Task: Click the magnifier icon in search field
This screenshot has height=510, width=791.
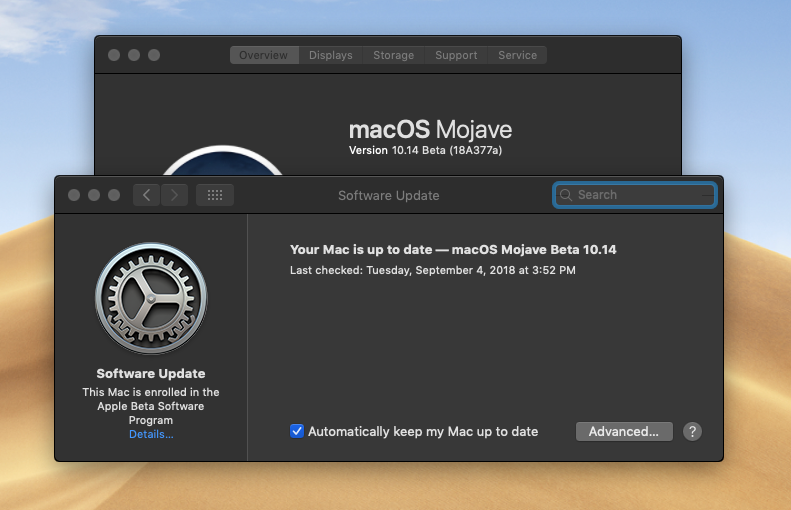Action: coord(566,195)
